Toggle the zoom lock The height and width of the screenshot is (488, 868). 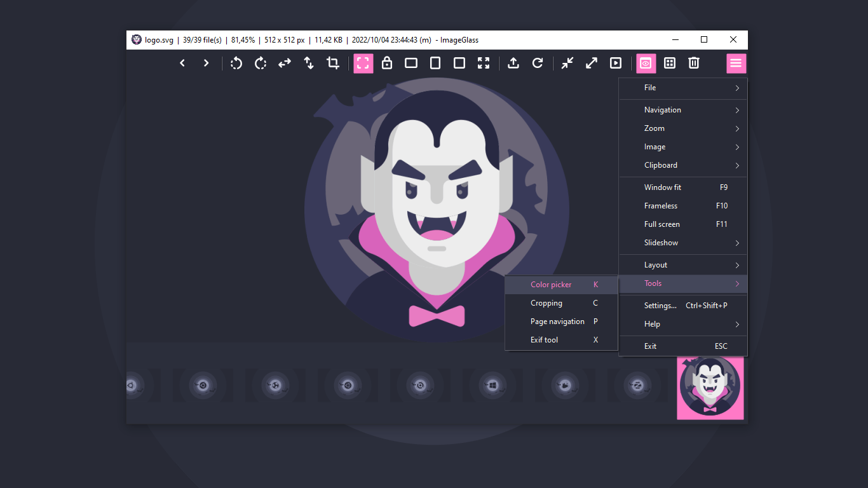[x=387, y=63]
